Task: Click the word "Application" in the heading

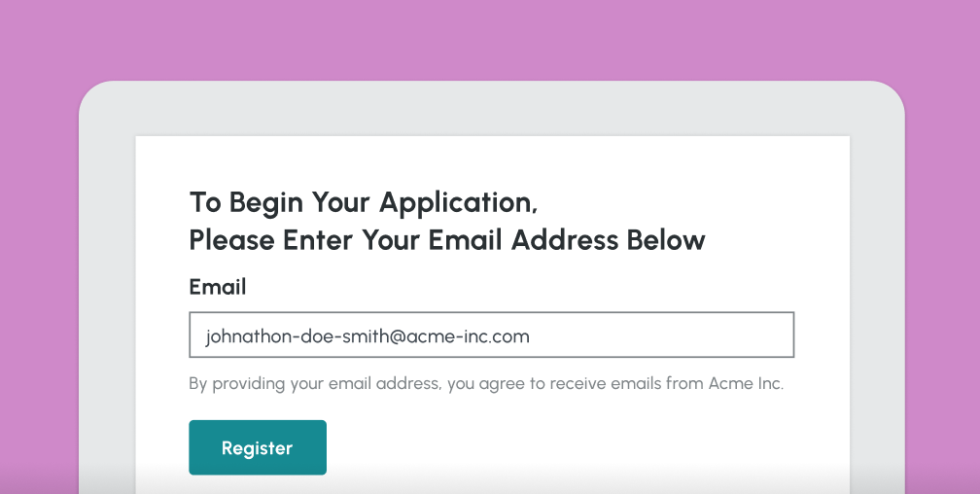Action: pyautogui.click(x=456, y=202)
